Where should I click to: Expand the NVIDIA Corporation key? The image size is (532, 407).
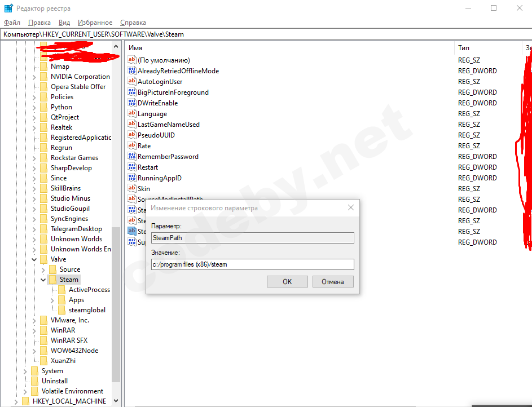[x=34, y=77]
